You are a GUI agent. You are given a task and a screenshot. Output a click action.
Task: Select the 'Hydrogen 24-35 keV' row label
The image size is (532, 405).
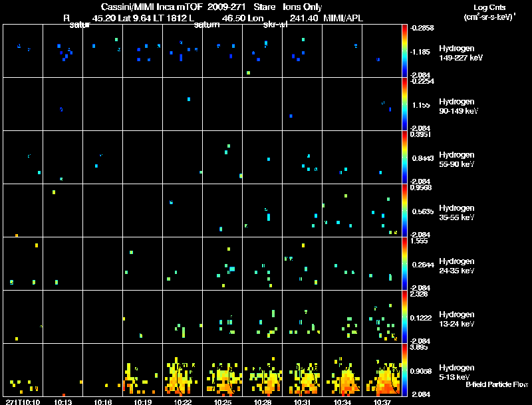(457, 266)
